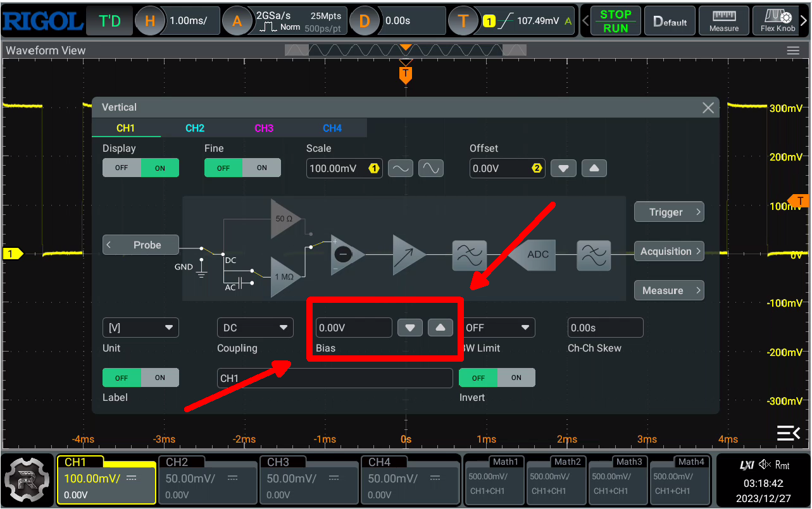Open delay settings via D icon
Viewport: 812px width, 509px height.
pos(364,21)
